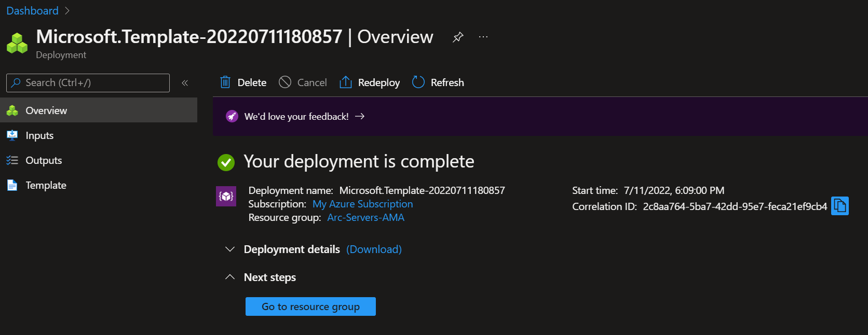Image resolution: width=868 pixels, height=335 pixels.
Task: Focus the Search (Ctrl+/) field
Action: tap(88, 83)
